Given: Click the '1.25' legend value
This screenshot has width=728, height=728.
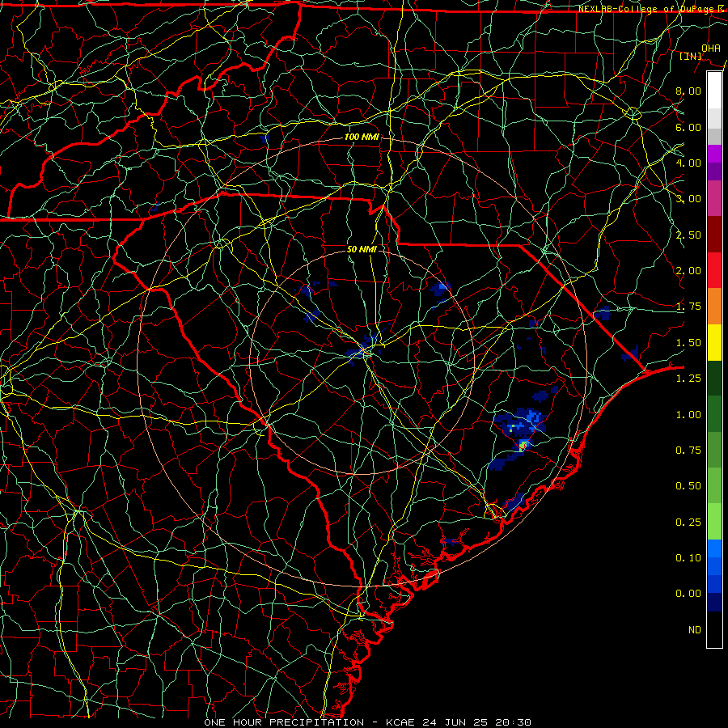Looking at the screenshot, I should [688, 379].
